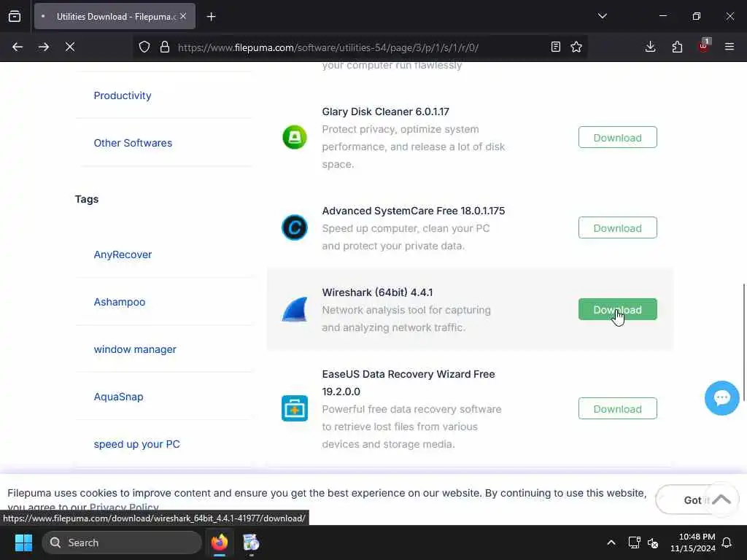Open the Privacy Policy link
Viewport: 747px width, 560px height.
[124, 507]
